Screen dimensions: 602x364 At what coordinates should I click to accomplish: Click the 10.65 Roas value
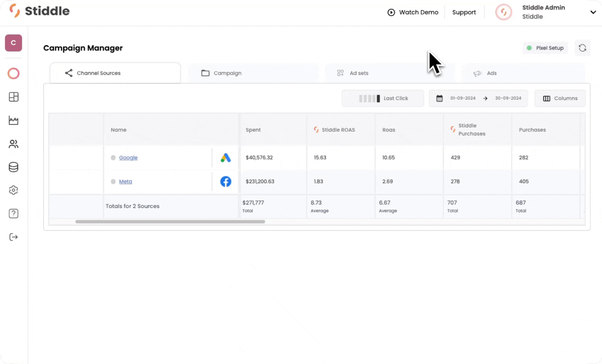pos(388,157)
